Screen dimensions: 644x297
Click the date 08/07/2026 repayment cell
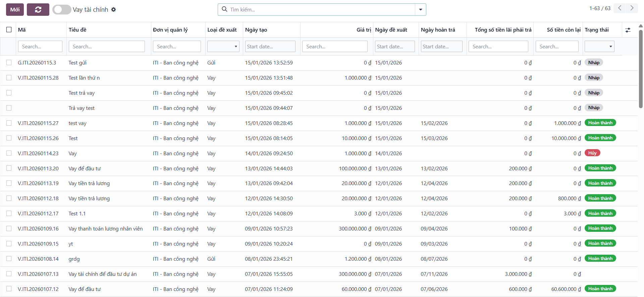point(434,259)
